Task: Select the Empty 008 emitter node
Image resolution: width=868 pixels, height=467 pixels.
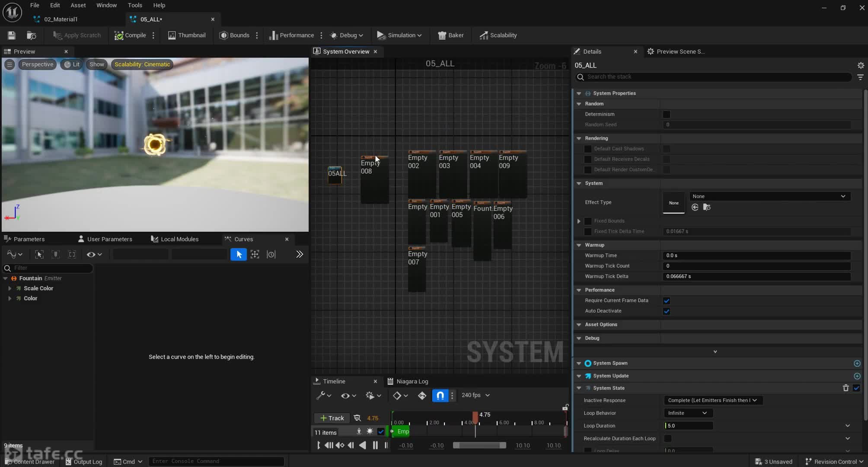Action: click(374, 179)
